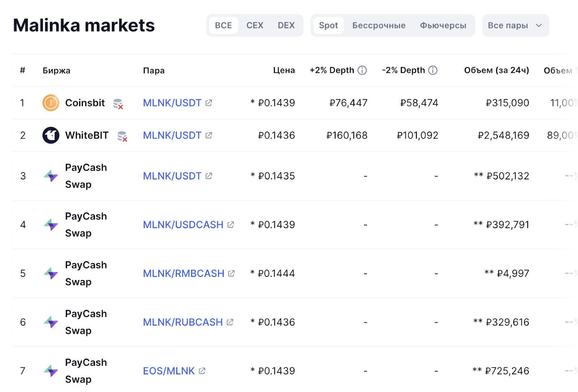Click the -2% Depth info icon

click(x=433, y=70)
